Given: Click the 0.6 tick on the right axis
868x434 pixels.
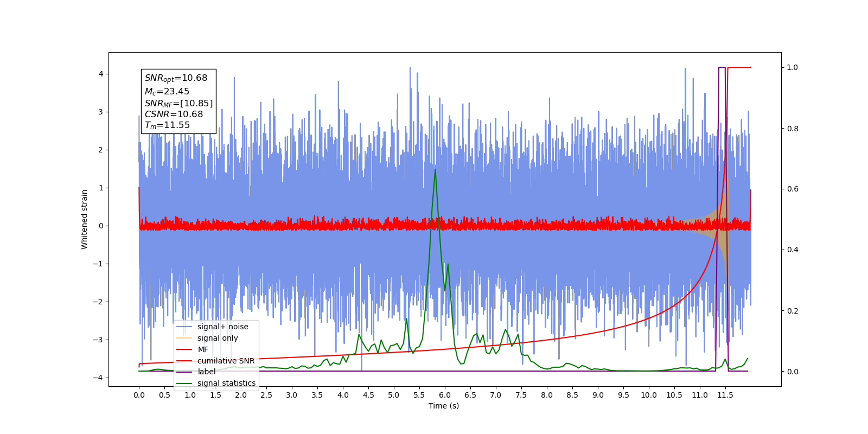Looking at the screenshot, I should tap(793, 189).
